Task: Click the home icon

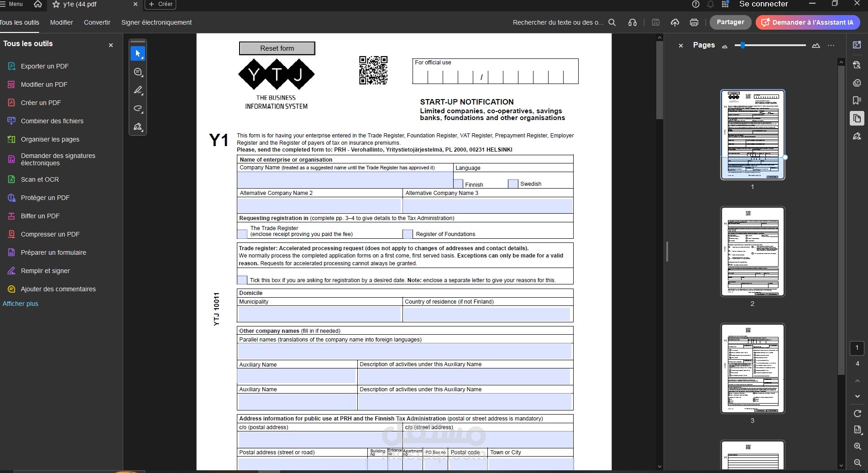Action: point(38,4)
